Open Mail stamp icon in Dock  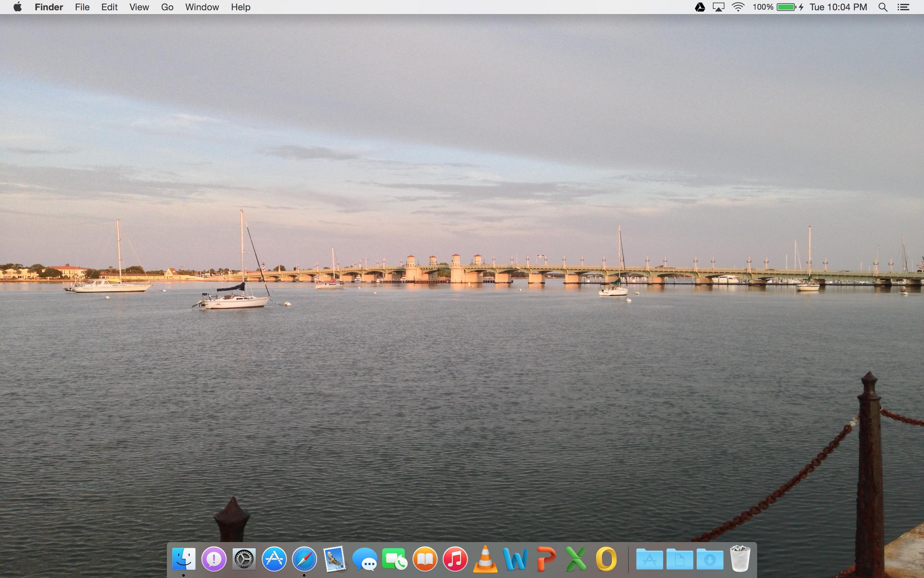click(335, 559)
